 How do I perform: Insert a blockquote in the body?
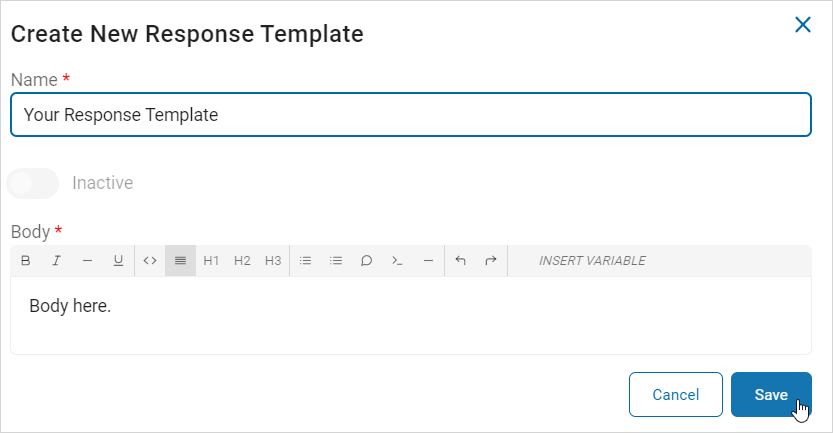click(367, 261)
